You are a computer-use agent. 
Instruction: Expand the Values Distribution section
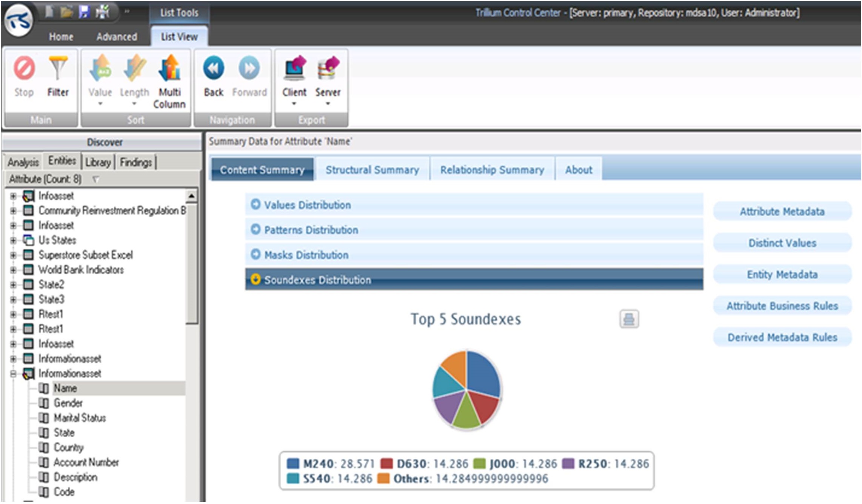(256, 204)
